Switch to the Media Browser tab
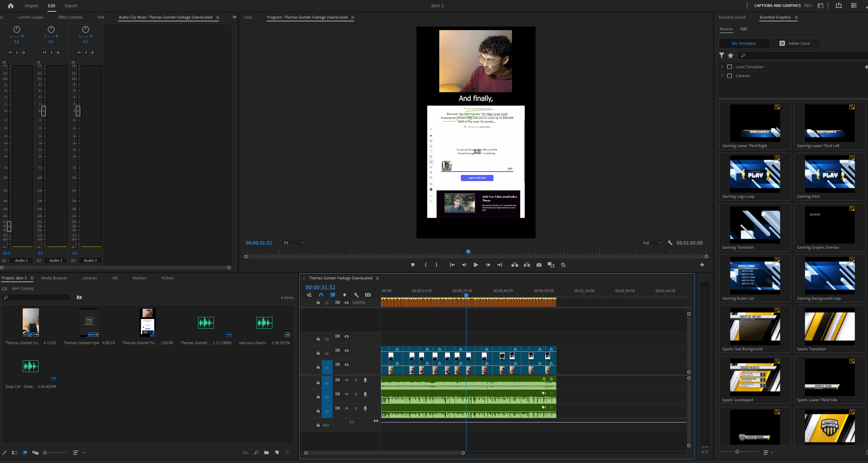 [54, 278]
